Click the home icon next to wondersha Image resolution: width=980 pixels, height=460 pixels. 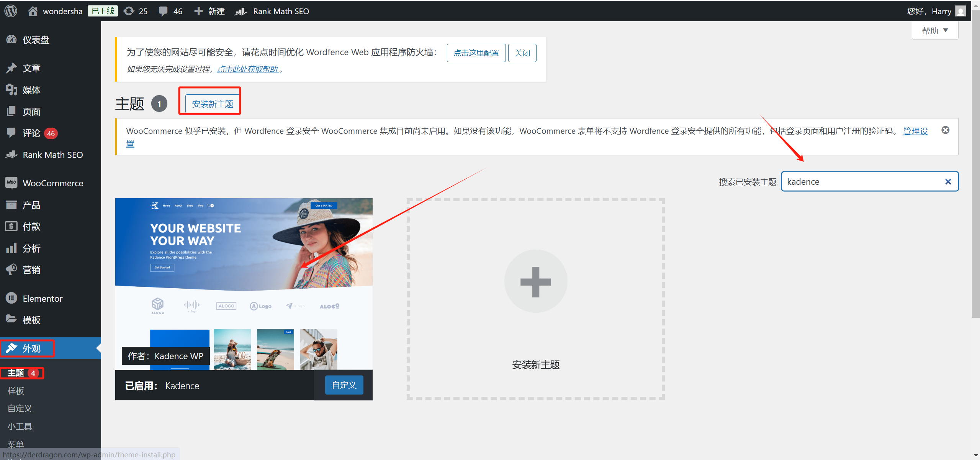[x=33, y=11]
